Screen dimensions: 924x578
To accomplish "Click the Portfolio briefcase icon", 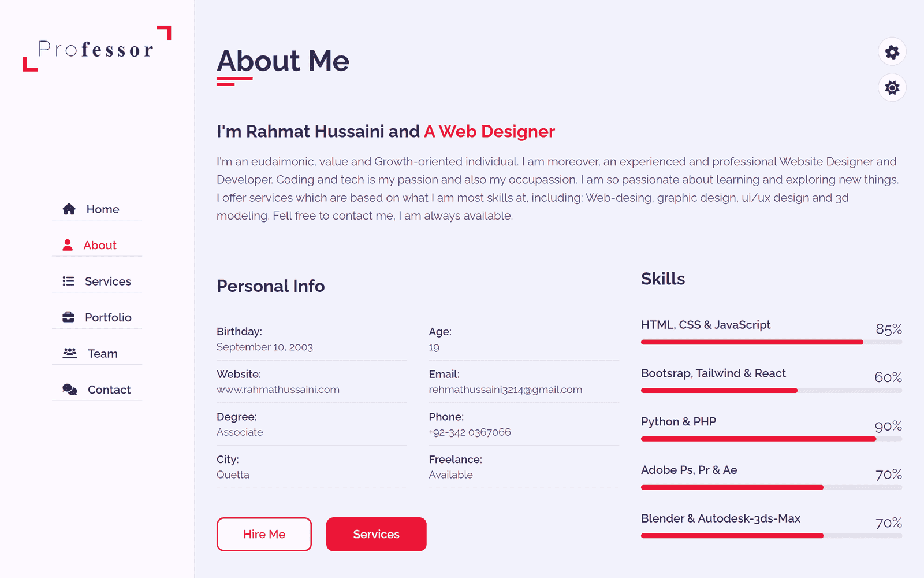I will coord(68,317).
